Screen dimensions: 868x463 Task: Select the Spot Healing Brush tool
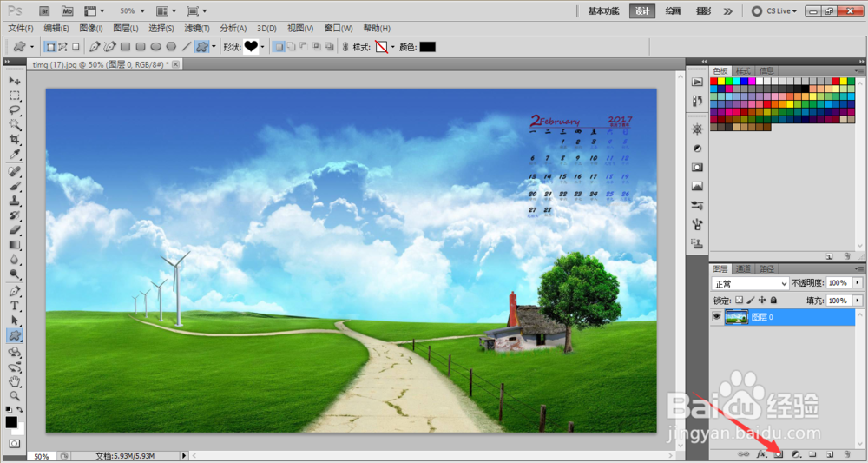point(15,172)
